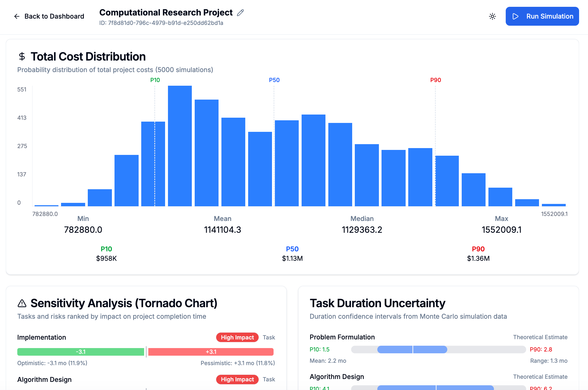588x390 pixels.
Task: Click the project ID text
Action: [161, 23]
